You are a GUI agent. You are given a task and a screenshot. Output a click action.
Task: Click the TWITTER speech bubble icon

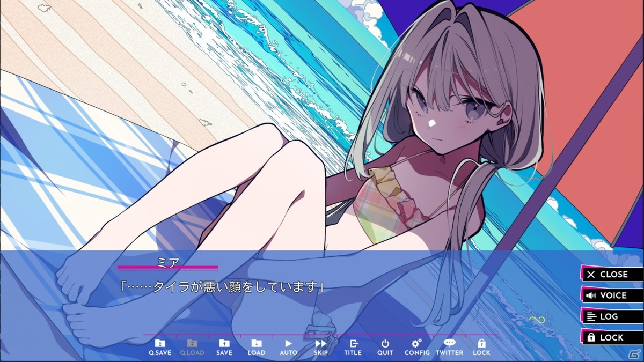coord(449,348)
